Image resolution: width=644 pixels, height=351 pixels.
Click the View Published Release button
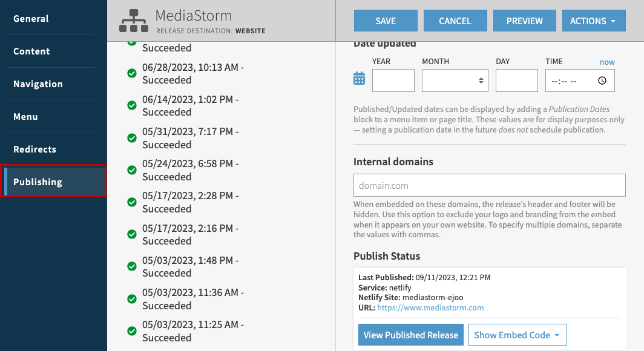411,335
